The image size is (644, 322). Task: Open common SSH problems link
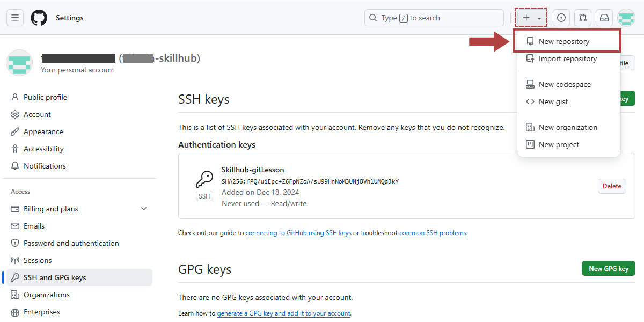(x=433, y=233)
